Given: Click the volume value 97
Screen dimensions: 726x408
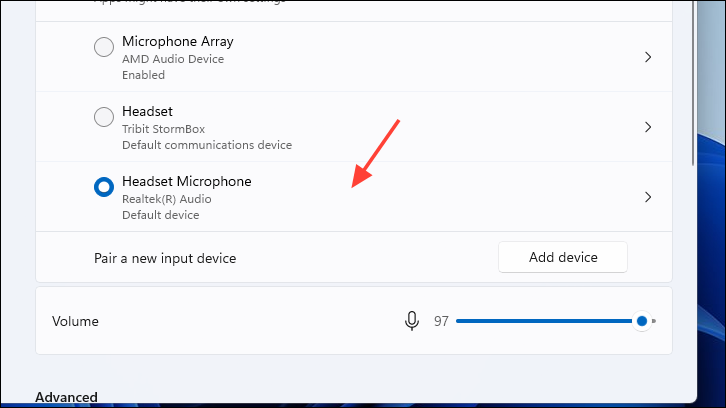Looking at the screenshot, I should point(441,321).
